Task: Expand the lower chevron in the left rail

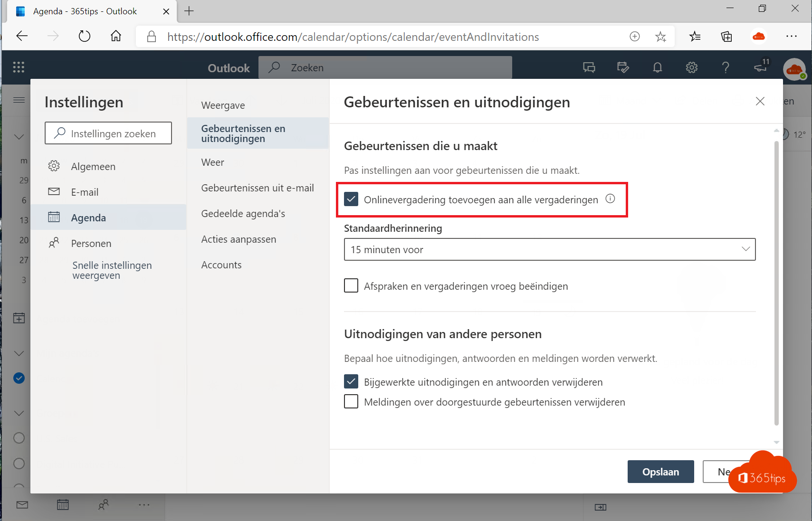Action: (19, 413)
